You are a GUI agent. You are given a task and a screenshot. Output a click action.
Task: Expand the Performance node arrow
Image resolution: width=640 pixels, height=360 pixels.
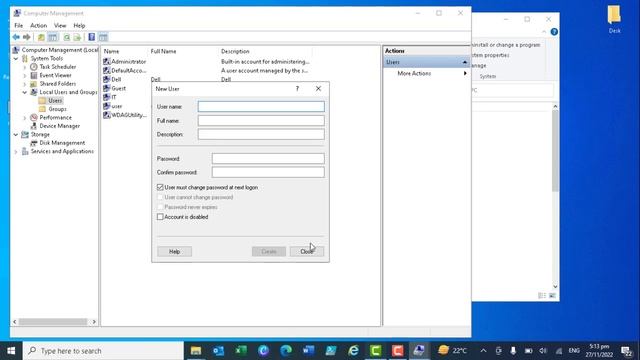point(25,118)
